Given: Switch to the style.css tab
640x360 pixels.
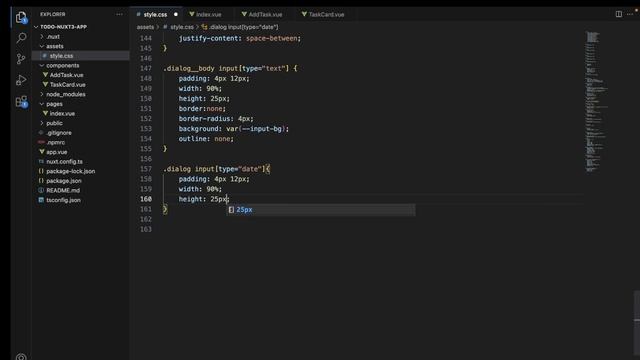Looking at the screenshot, I should [156, 14].
